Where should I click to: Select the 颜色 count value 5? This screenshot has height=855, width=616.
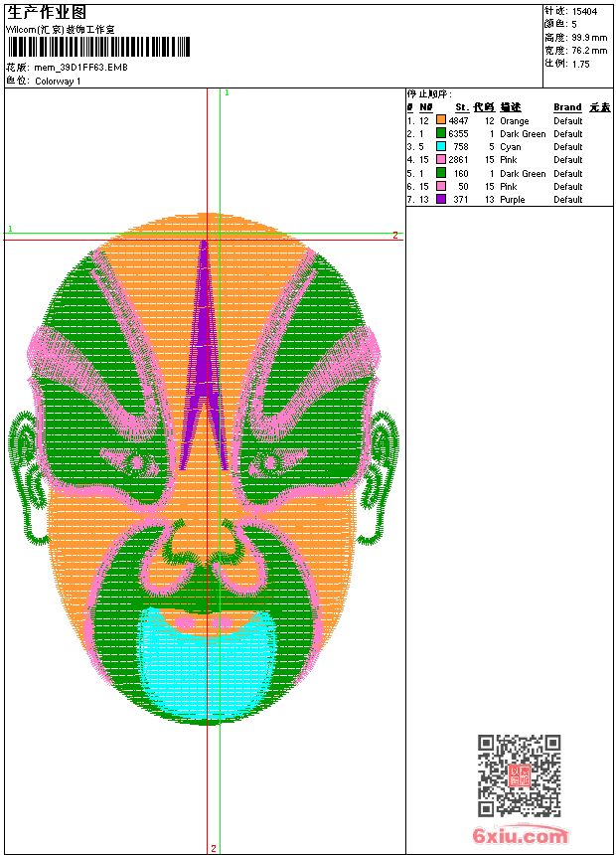pos(574,25)
